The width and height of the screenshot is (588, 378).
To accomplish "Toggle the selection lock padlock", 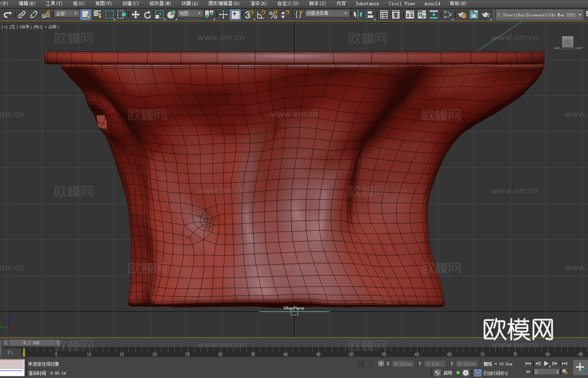I will [x=371, y=364].
